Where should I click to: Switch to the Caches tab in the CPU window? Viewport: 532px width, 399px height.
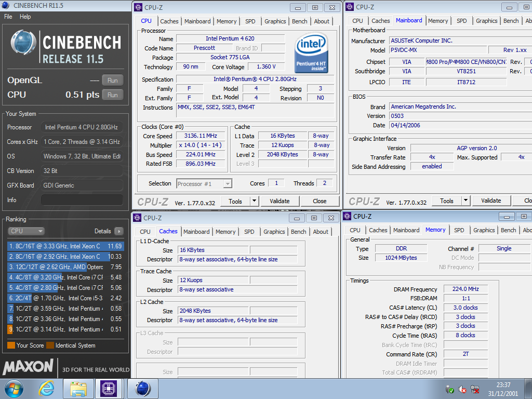pyautogui.click(x=169, y=21)
